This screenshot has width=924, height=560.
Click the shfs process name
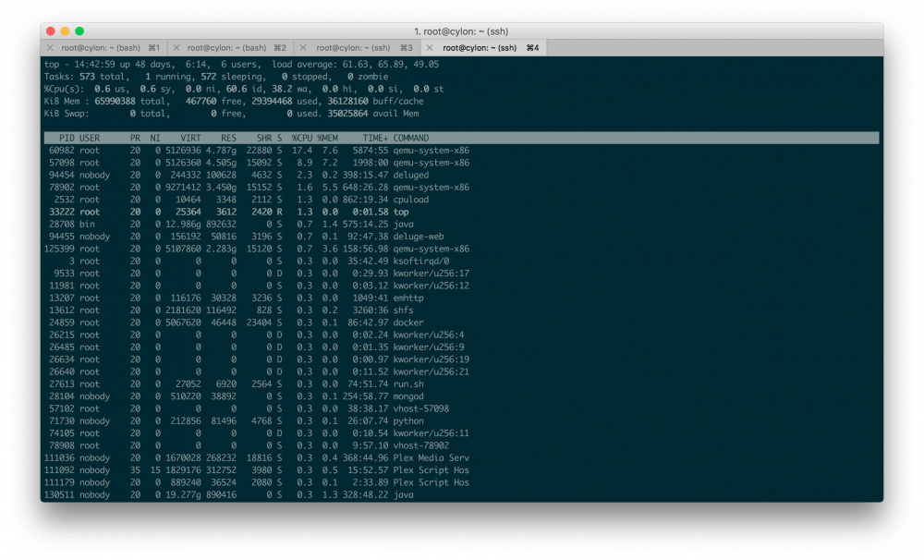coord(403,310)
